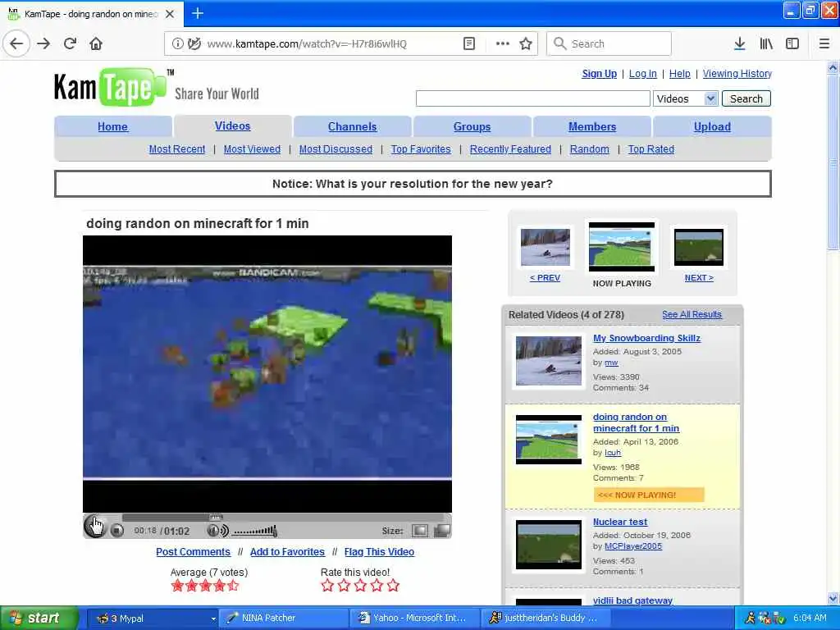The image size is (840, 630).
Task: Switch to the Channels tab
Action: 353,127
